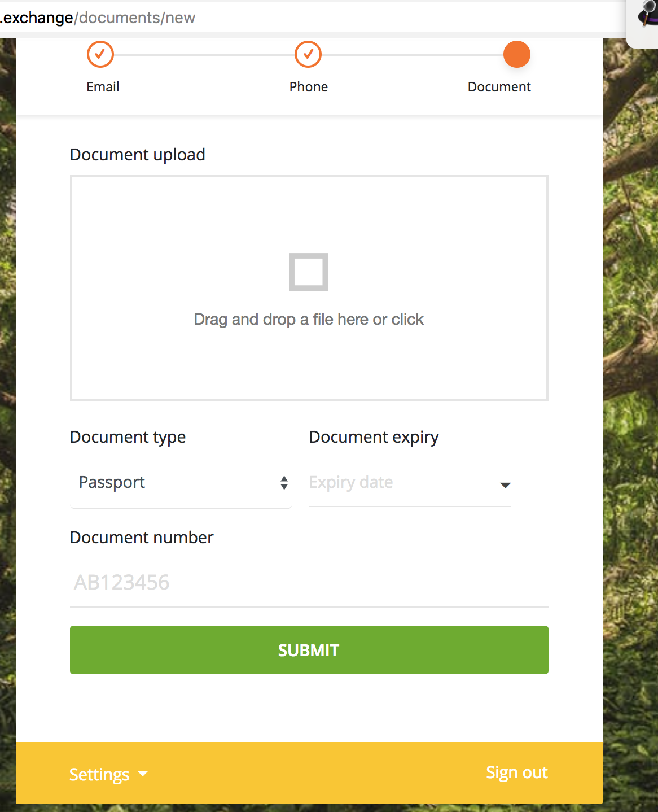Select the Phone step label
658x812 pixels.
(308, 86)
